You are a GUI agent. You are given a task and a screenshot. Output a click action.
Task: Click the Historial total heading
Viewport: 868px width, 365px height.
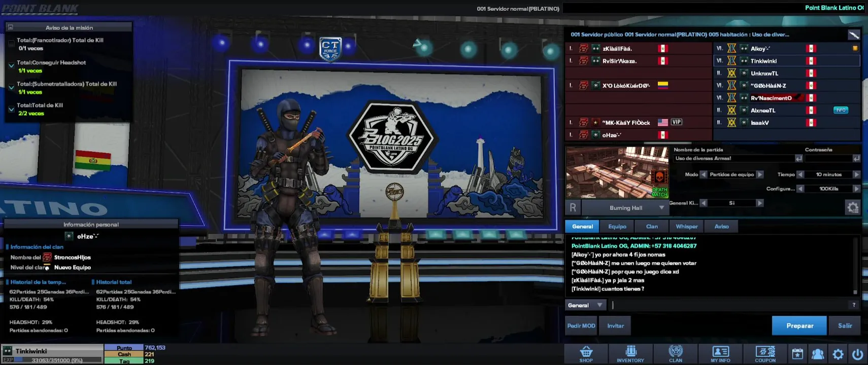114,282
